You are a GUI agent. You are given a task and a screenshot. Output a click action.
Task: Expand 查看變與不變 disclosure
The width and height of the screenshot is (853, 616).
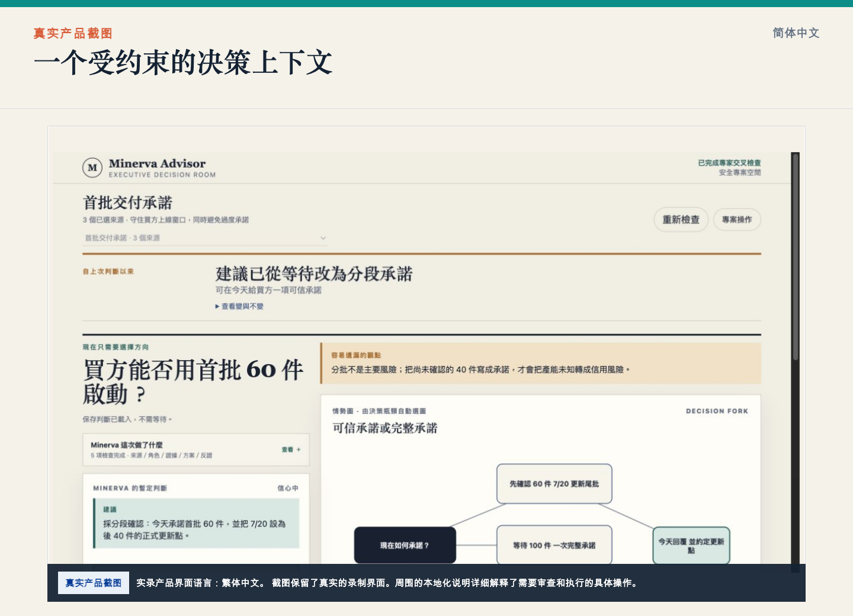(239, 306)
